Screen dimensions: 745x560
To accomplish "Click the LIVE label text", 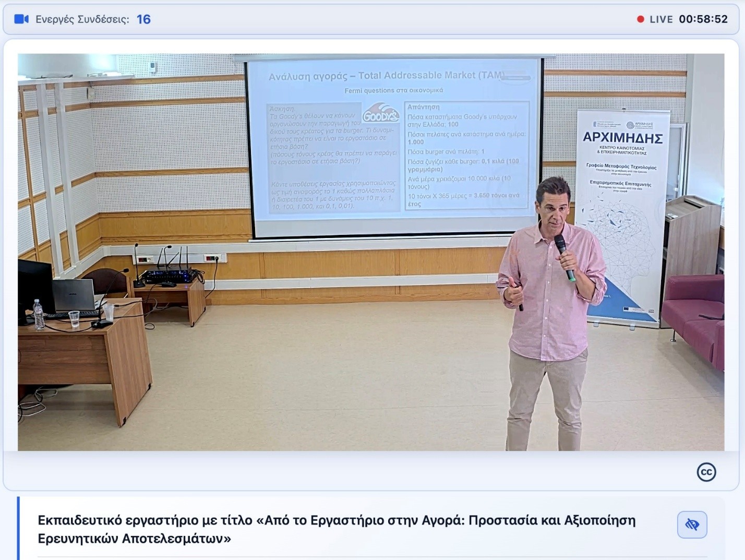I will [661, 19].
